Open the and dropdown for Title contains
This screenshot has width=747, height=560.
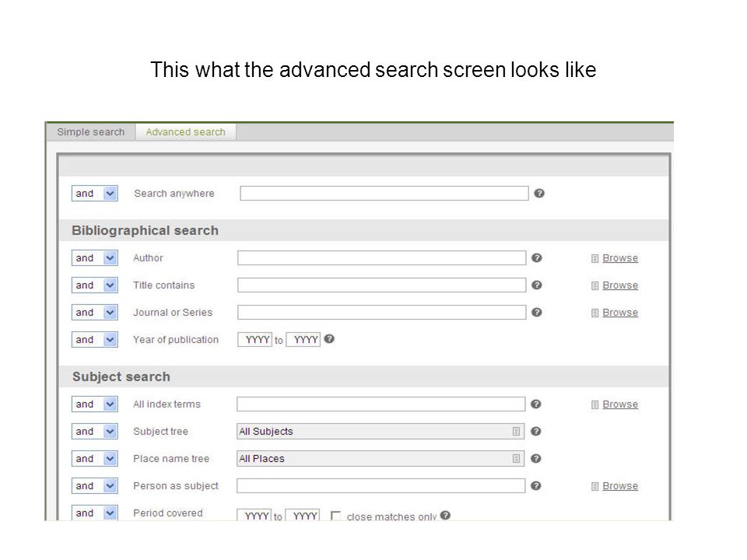pos(94,285)
